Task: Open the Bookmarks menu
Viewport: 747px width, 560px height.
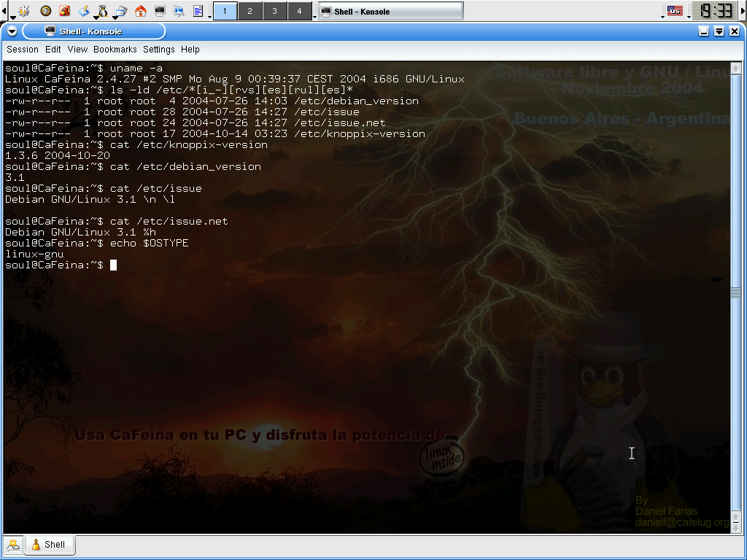Action: click(115, 50)
